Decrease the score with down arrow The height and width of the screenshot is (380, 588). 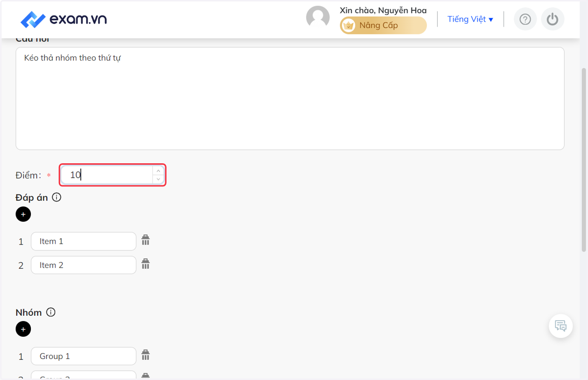pyautogui.click(x=158, y=179)
